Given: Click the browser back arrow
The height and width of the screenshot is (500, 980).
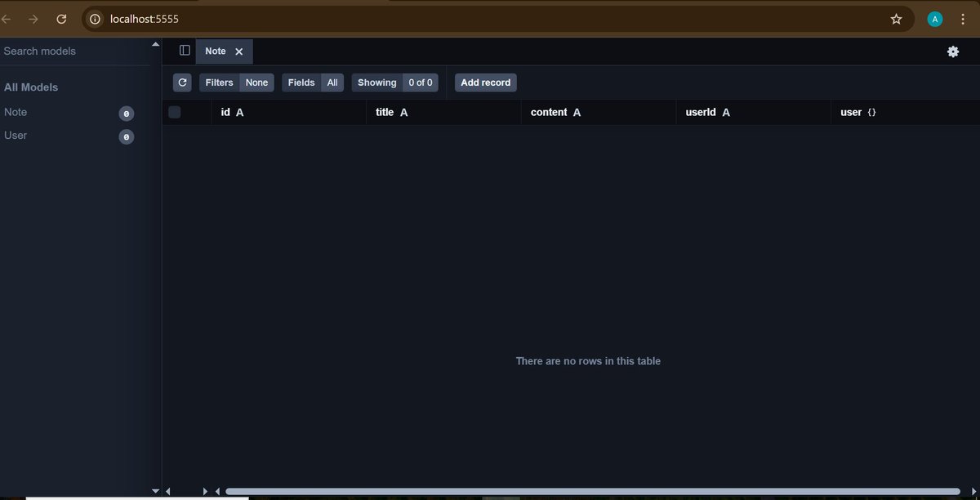Looking at the screenshot, I should [5, 19].
